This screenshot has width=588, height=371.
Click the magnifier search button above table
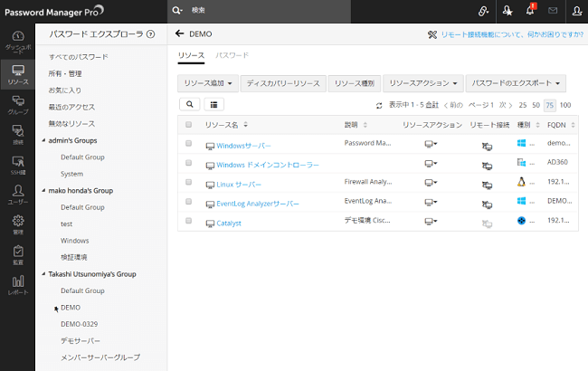(189, 105)
